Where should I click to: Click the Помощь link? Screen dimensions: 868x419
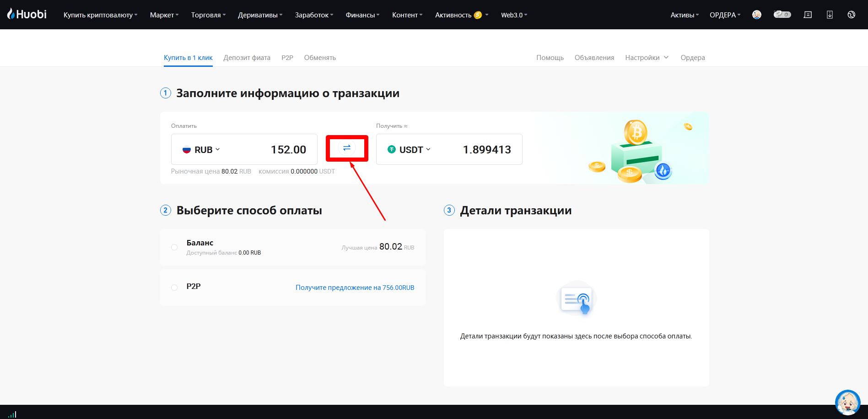pyautogui.click(x=550, y=57)
